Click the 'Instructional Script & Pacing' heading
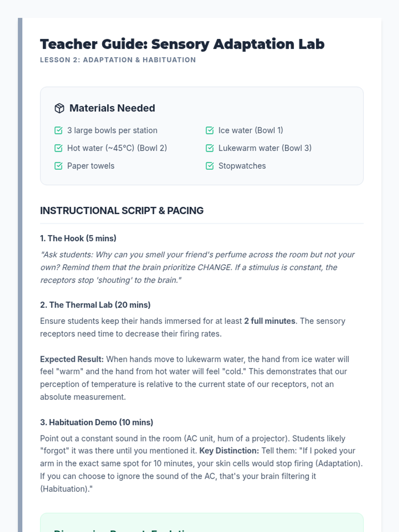399x532 pixels. point(122,210)
